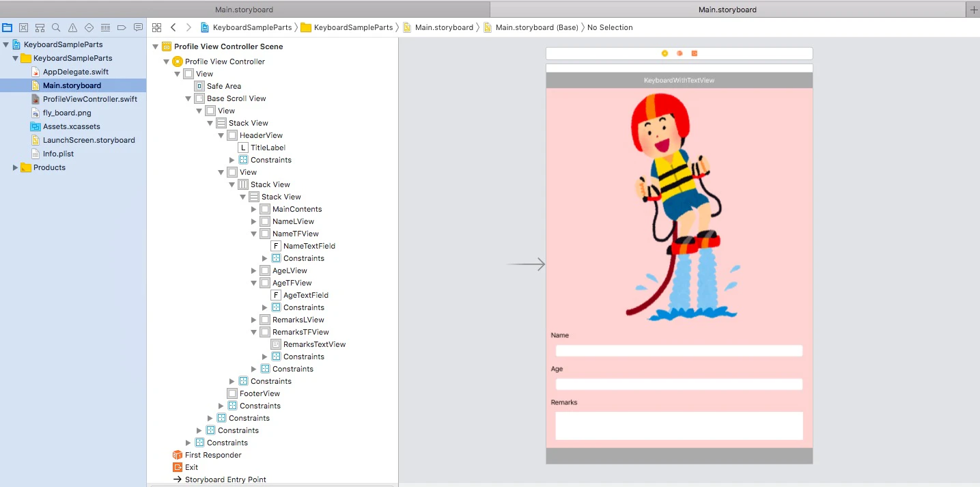Open the Find navigator magnifier icon

[x=57, y=27]
